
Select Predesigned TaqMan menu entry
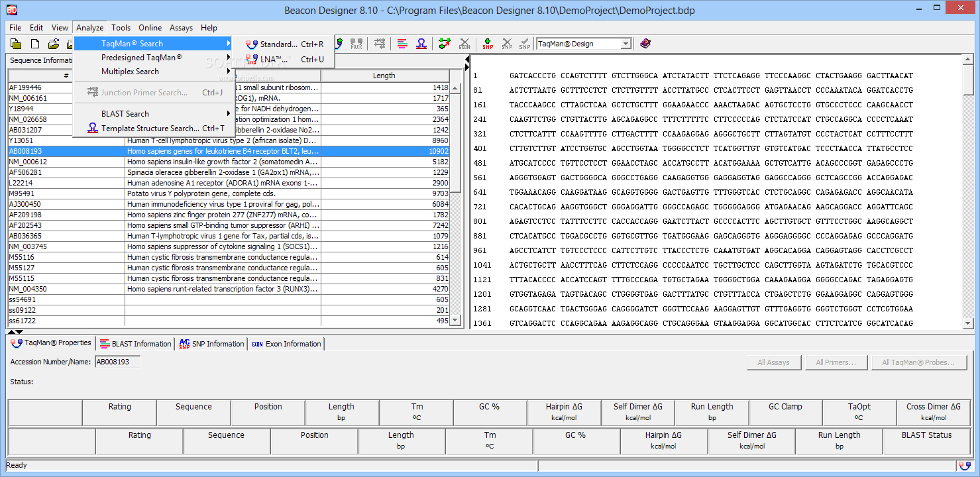tap(153, 58)
